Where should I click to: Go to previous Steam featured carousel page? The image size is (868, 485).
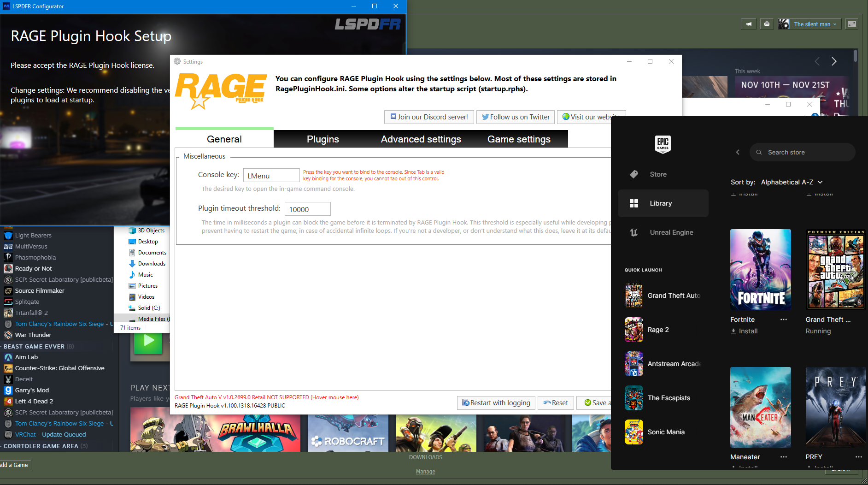pos(817,61)
